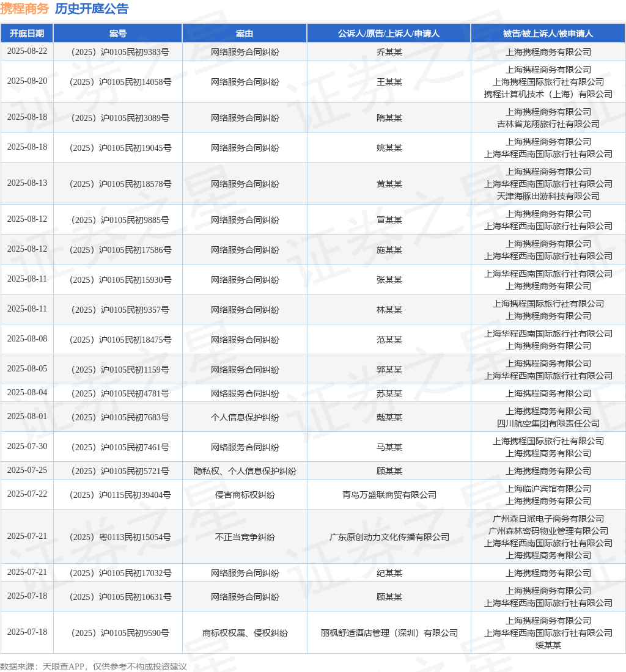
Task: Click the 历史开庭公告 heading
Action: (x=92, y=9)
